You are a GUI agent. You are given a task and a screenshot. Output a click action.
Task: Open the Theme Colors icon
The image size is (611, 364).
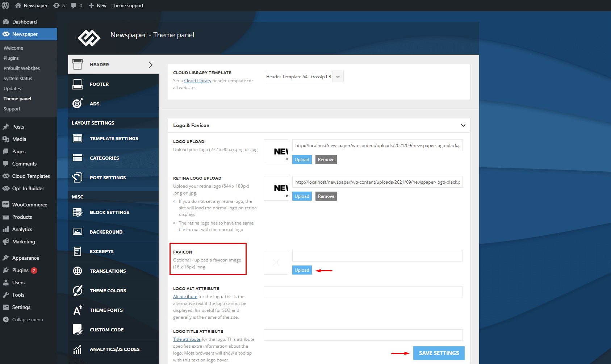tap(78, 290)
